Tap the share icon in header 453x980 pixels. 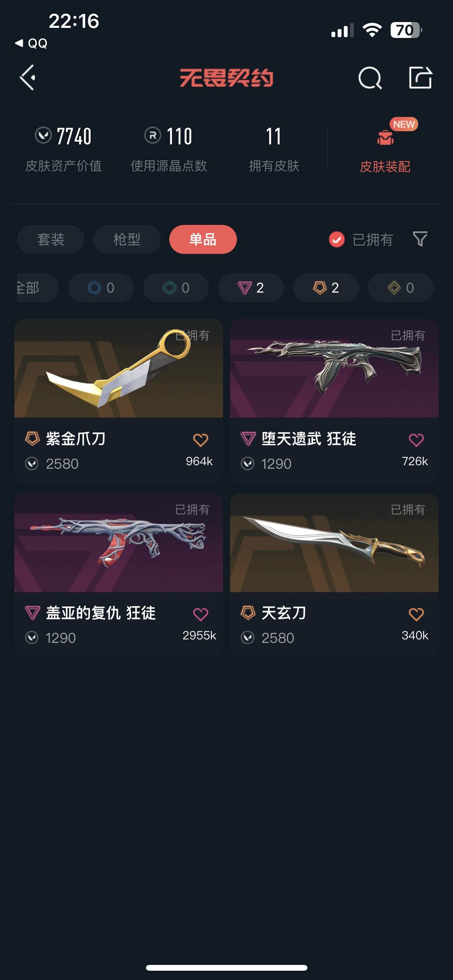coord(420,77)
